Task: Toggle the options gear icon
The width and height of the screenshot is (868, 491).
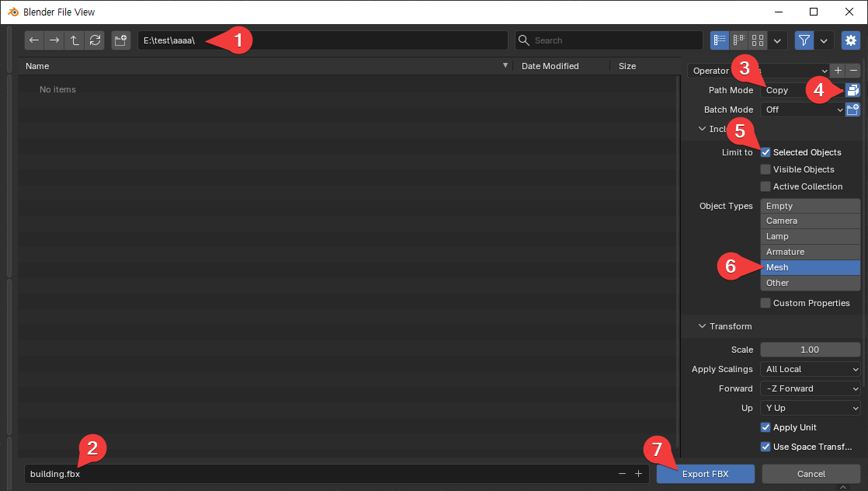Action: [x=851, y=40]
